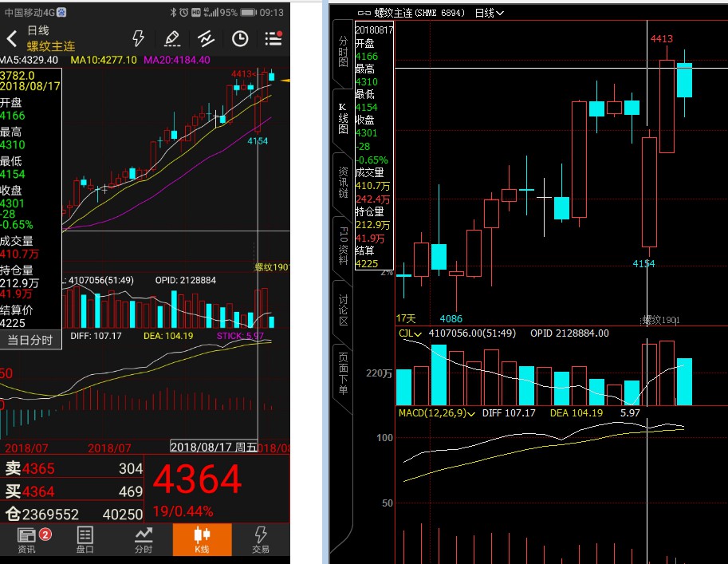Open 资讯 news icon in bottom bar
The image size is (728, 564).
[27, 539]
